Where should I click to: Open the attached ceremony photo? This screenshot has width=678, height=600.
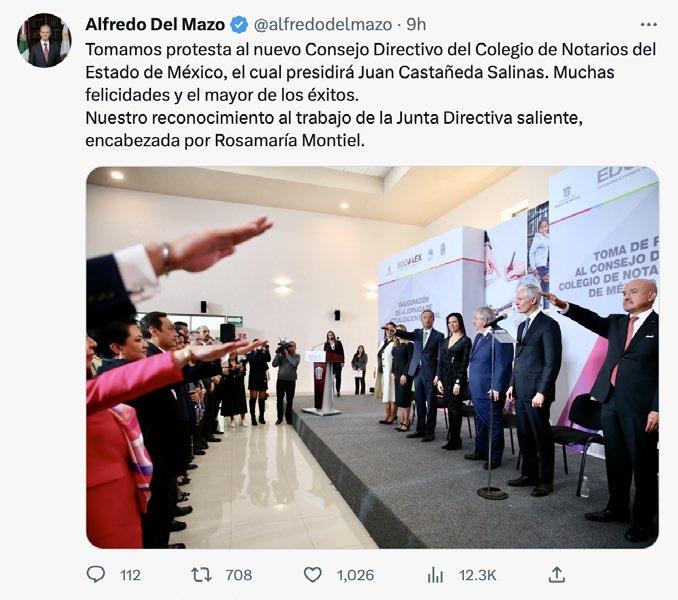pyautogui.click(x=372, y=357)
